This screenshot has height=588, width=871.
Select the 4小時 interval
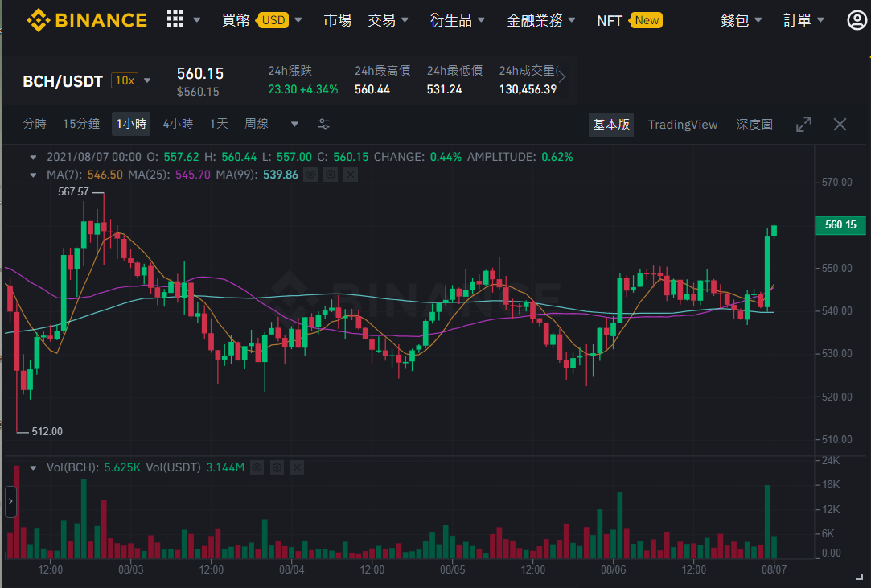178,123
